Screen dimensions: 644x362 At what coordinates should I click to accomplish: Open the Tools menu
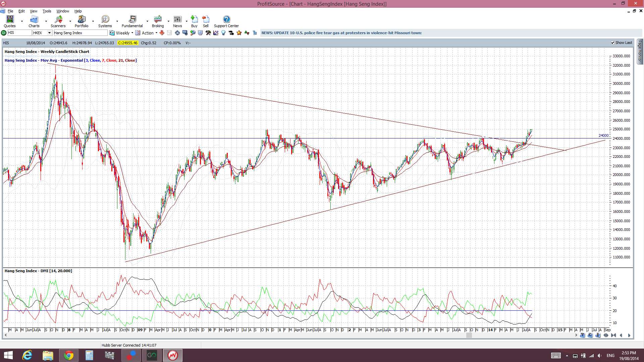pyautogui.click(x=47, y=11)
